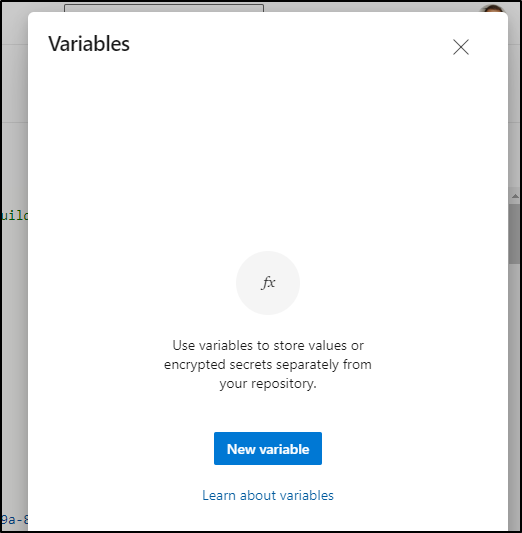
Task: Click the dark scrollbar thumb on right edge
Action: (x=514, y=234)
